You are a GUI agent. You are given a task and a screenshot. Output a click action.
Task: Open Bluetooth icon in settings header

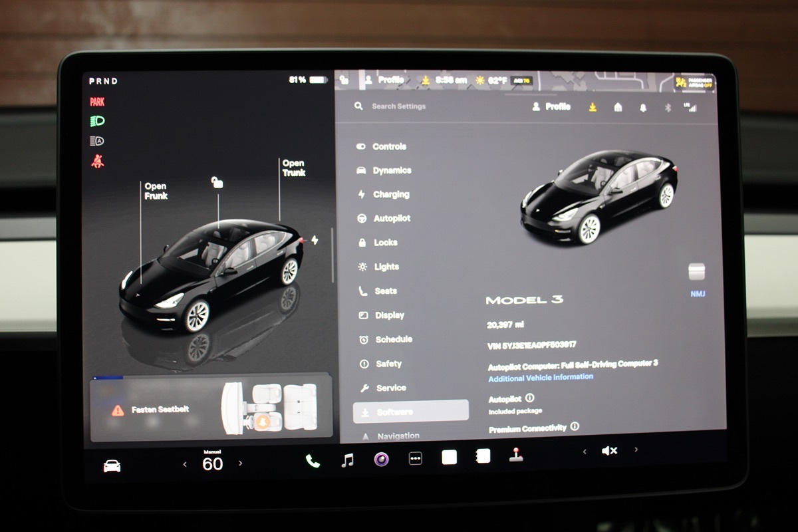click(x=668, y=108)
